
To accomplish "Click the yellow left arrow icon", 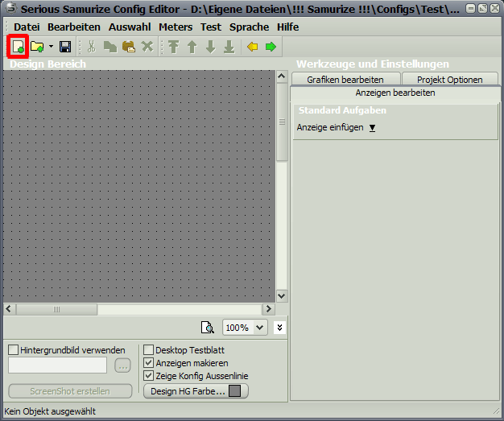I will [252, 47].
